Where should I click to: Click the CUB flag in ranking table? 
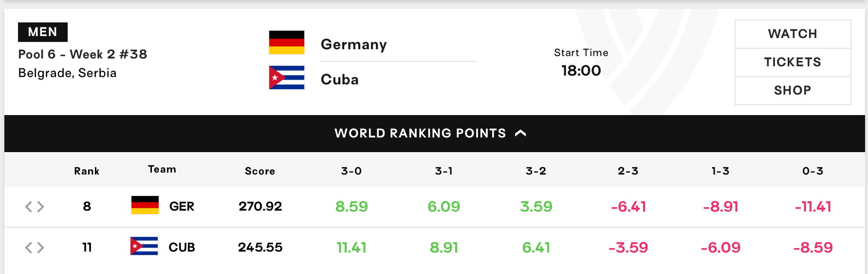(144, 246)
